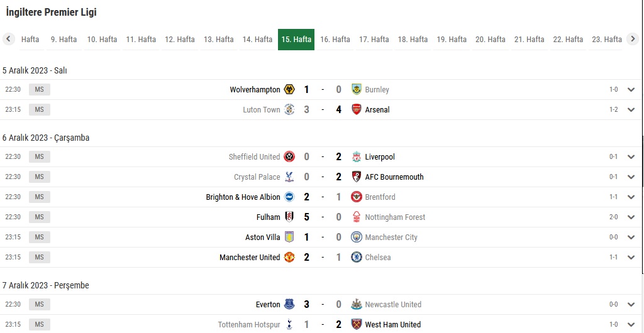
Task: Switch to the 16. Hafta tab
Action: pos(335,40)
